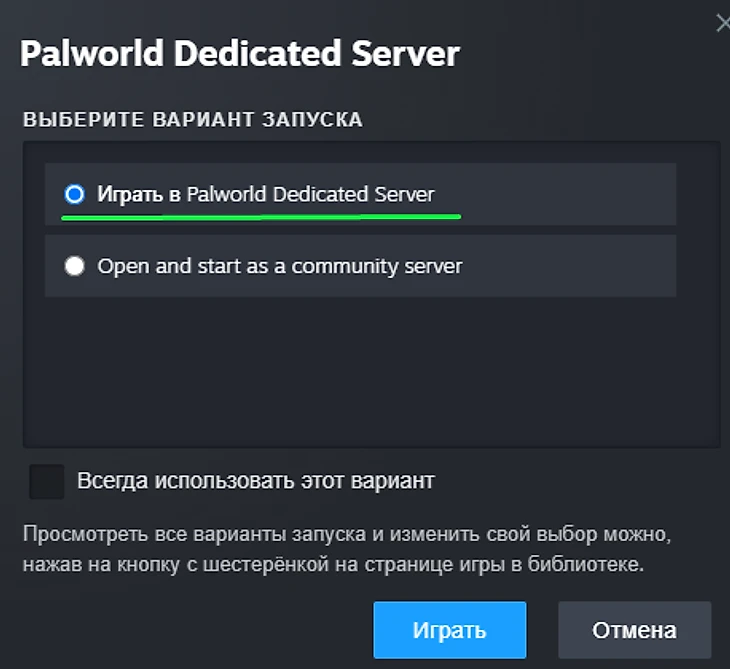Close the dialog with the X icon

[722, 23]
